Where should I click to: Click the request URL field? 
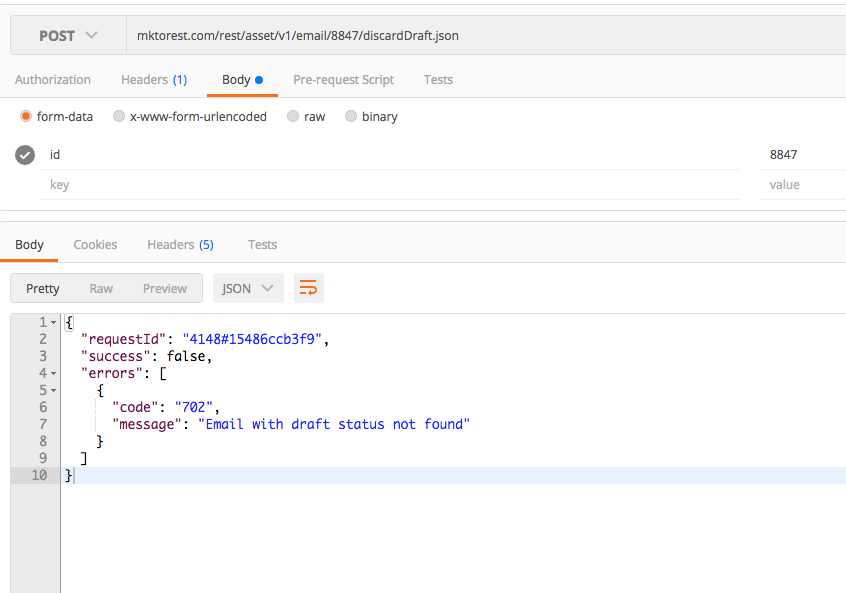pos(480,36)
